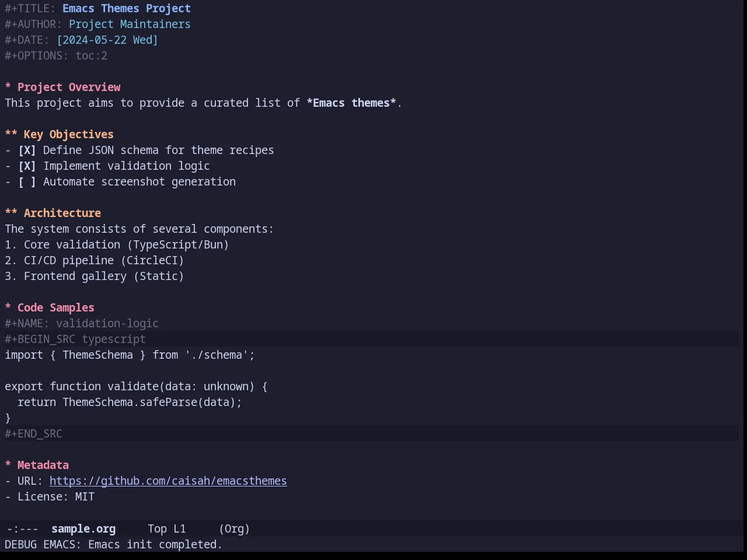Click the 'Metadata' heading text

point(43,465)
